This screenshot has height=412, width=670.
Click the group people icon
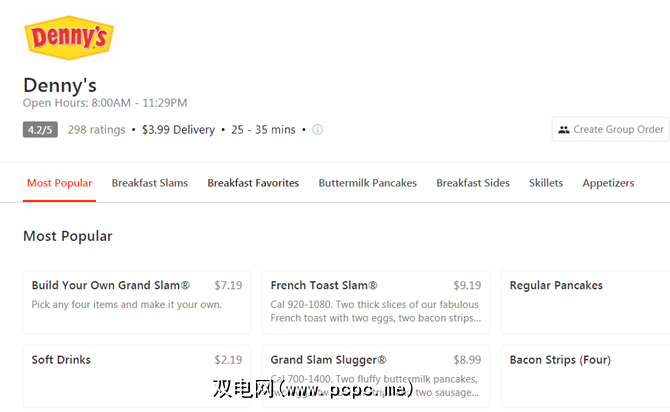[564, 129]
